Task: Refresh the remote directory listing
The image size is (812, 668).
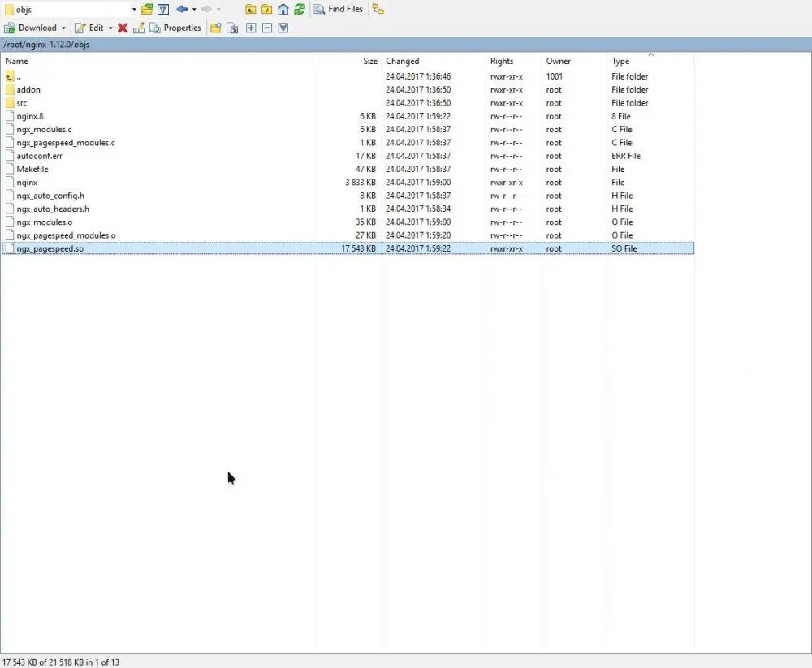Action: click(300, 9)
